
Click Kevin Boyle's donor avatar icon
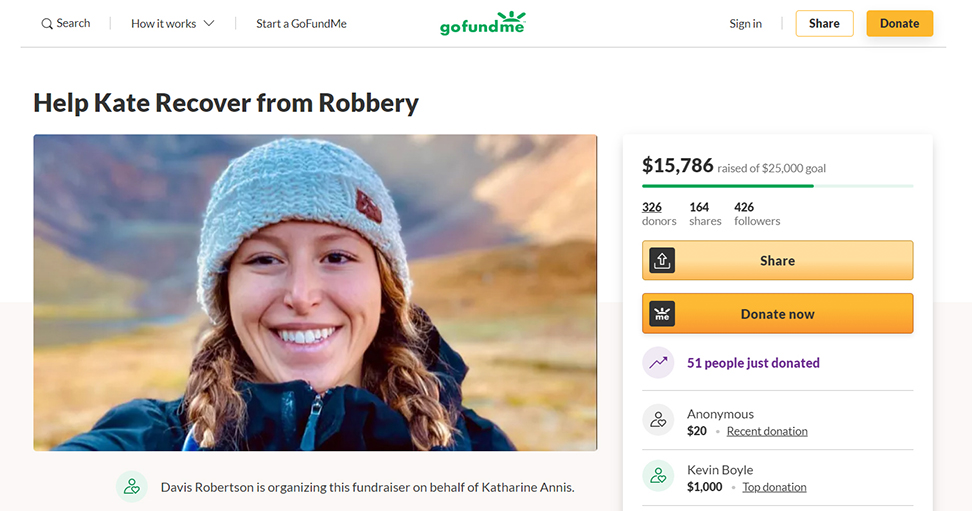point(658,477)
